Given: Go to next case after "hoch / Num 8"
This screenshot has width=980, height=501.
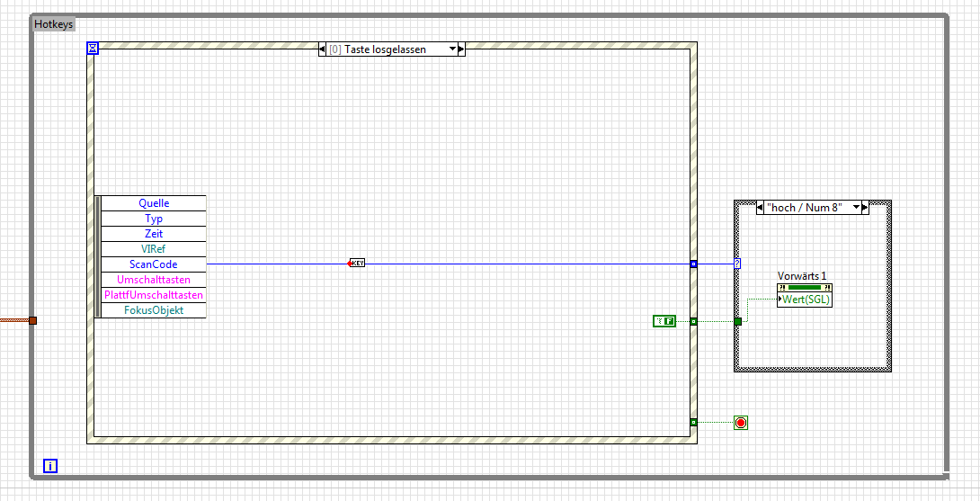Looking at the screenshot, I should 865,207.
